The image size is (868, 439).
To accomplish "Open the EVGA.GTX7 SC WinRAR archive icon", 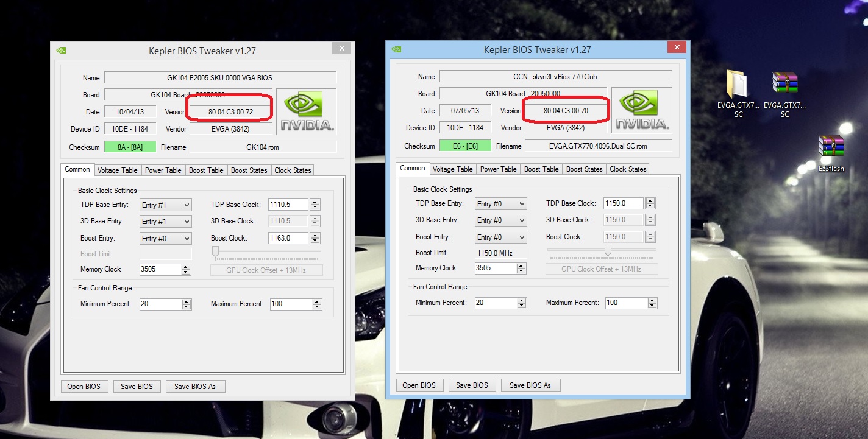I will coord(784,93).
